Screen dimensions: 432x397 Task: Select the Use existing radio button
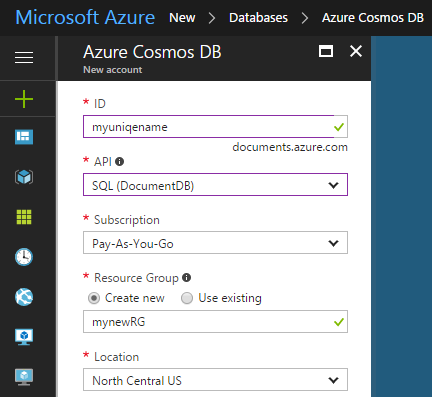point(187,298)
